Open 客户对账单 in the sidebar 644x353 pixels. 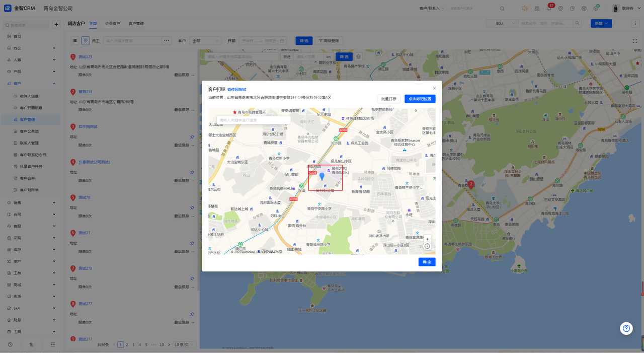coord(29,190)
